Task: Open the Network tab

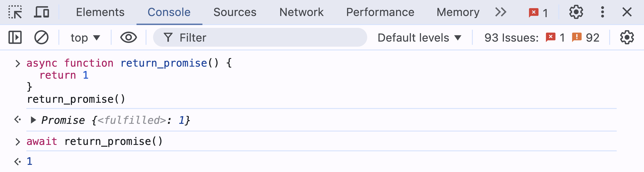Action: coord(301,12)
